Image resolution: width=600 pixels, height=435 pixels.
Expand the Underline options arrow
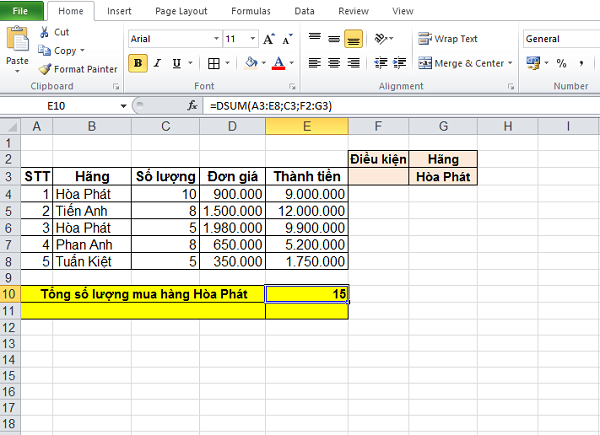point(190,63)
